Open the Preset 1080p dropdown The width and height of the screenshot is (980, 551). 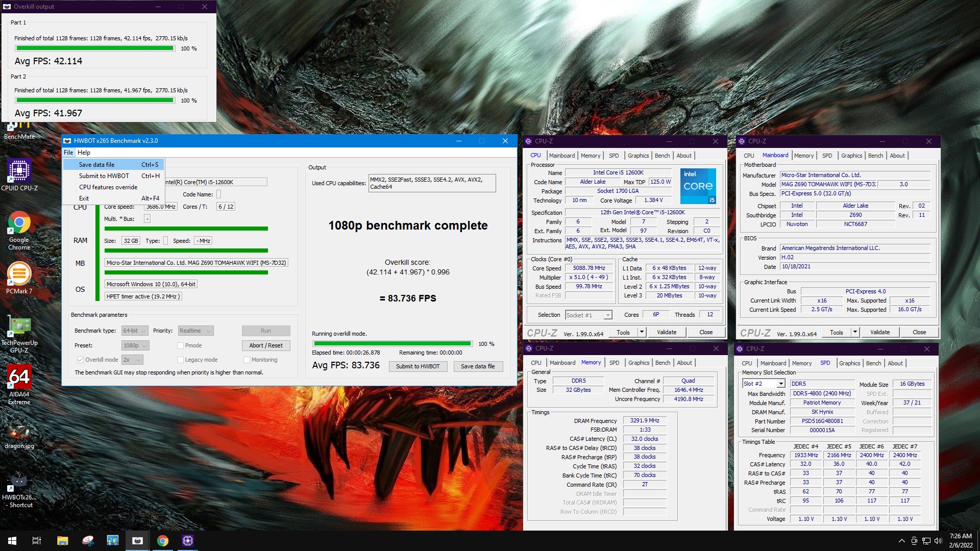[135, 345]
